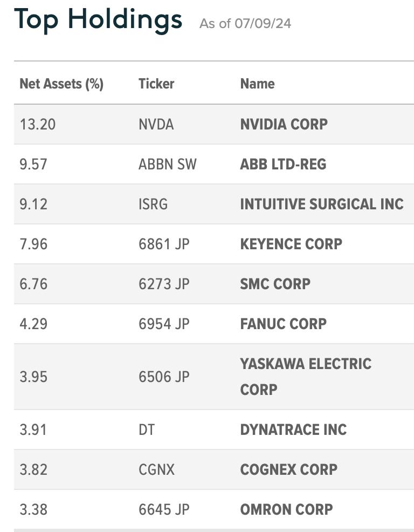Click the 6861 JP ticker
The width and height of the screenshot is (414, 532).
(x=164, y=244)
